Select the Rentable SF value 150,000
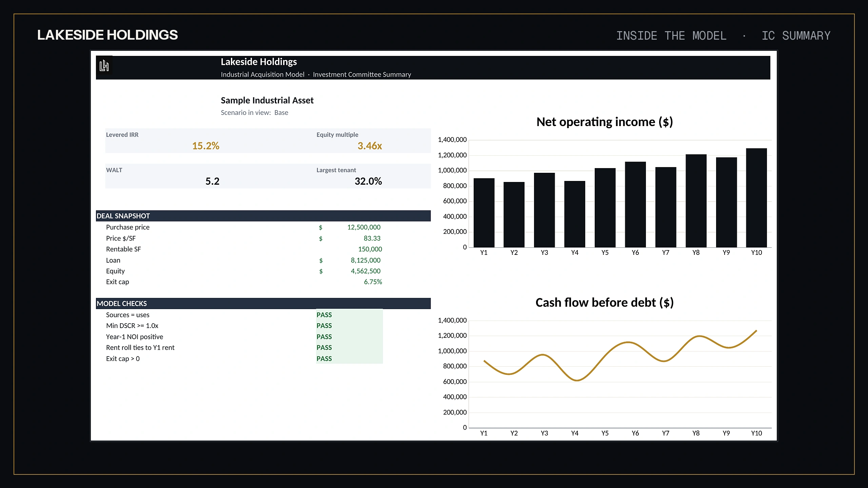Image resolution: width=868 pixels, height=488 pixels. 370,249
